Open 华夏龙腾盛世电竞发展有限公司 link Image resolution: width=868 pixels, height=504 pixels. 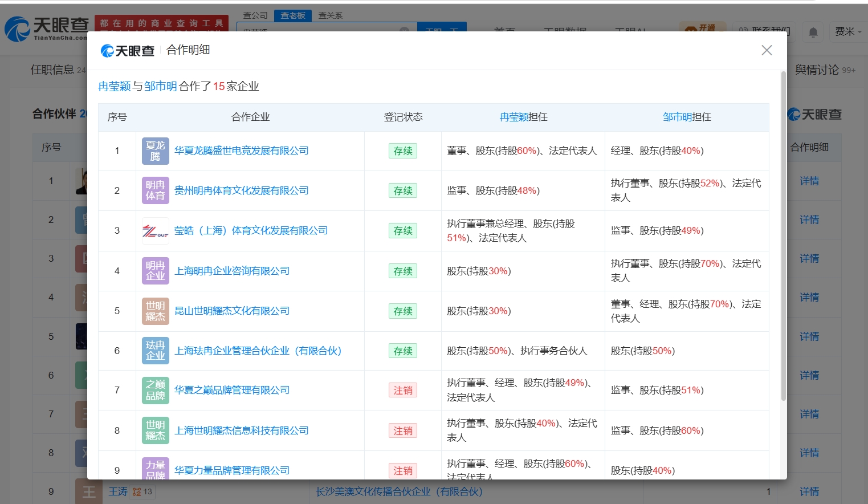pos(242,151)
